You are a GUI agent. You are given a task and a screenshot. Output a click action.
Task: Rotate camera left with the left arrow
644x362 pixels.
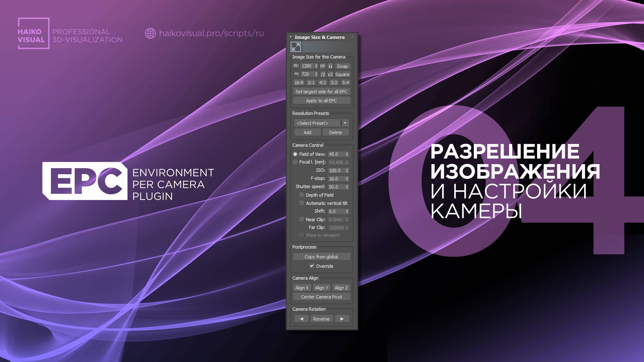pos(302,319)
